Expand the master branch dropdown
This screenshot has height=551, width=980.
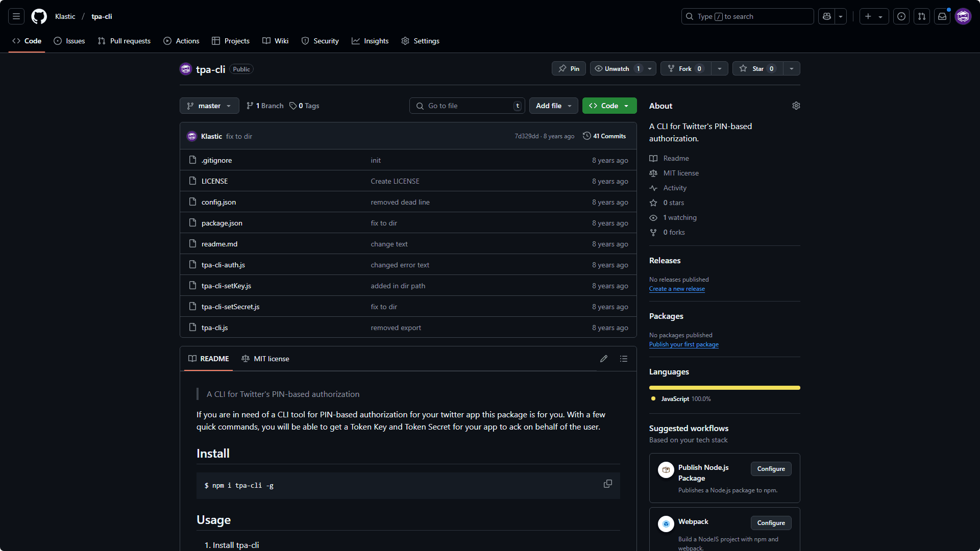(x=209, y=106)
